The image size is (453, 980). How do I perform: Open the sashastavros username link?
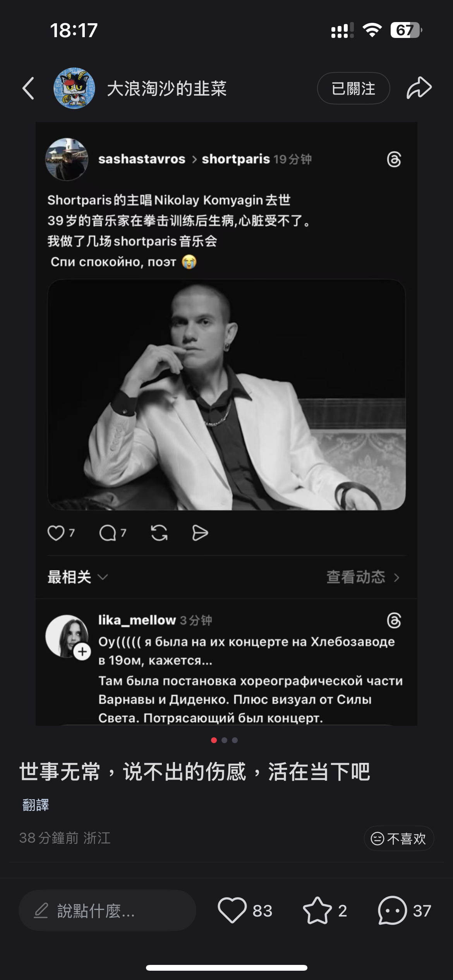142,159
